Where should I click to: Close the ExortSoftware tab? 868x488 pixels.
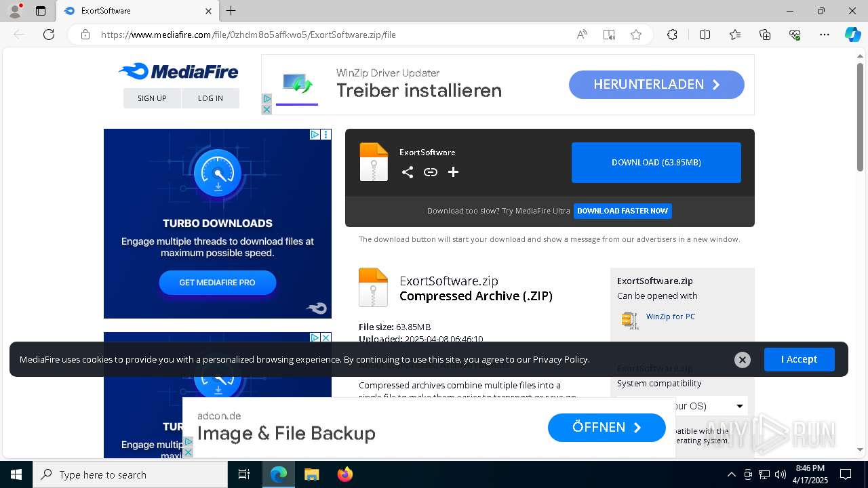tap(208, 11)
